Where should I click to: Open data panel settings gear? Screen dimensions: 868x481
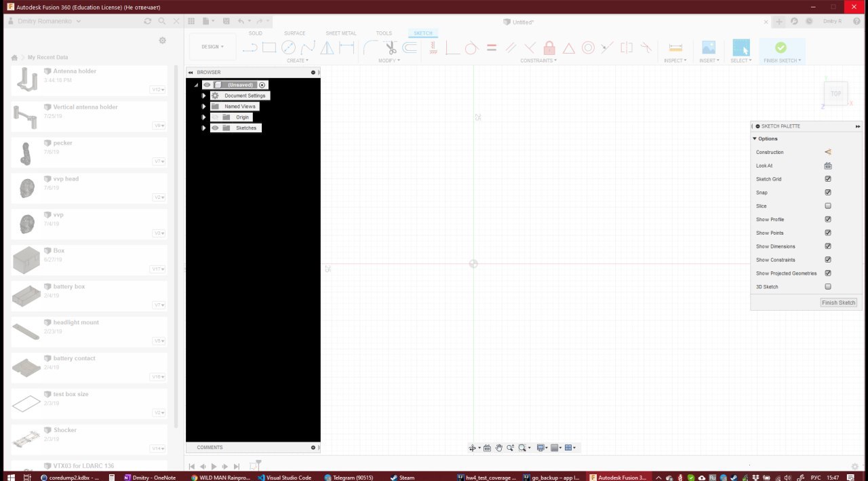(163, 41)
